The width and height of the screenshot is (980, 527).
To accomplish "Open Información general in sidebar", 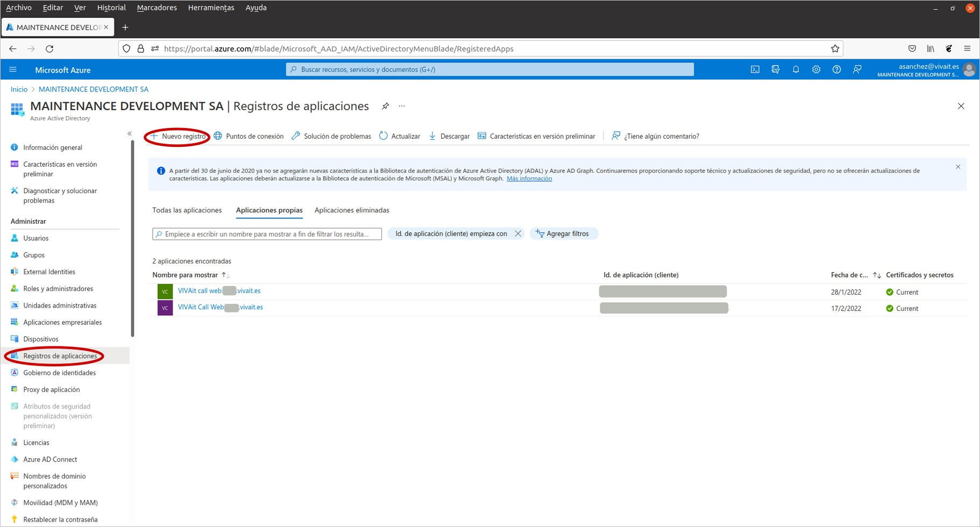I will coord(53,147).
